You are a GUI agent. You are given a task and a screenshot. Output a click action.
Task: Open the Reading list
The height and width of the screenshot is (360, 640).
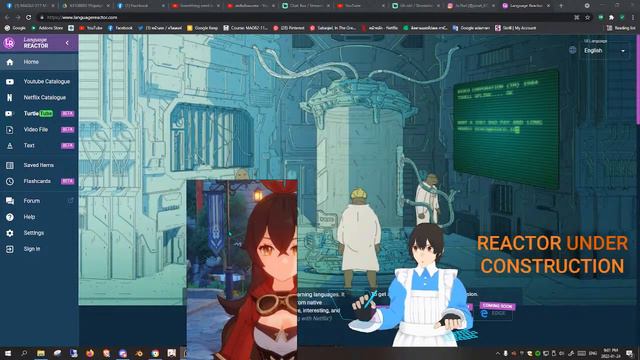click(621, 28)
